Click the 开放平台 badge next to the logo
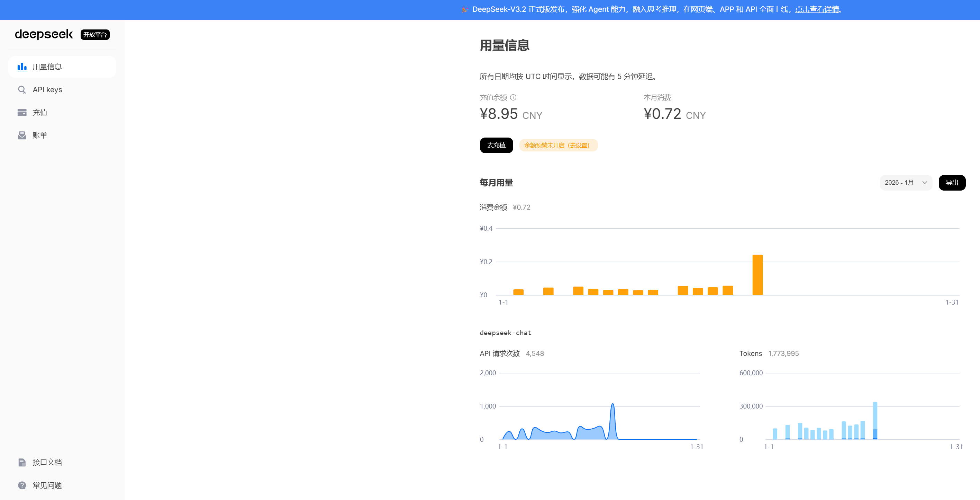Screen dimensions: 980x500 coord(95,35)
